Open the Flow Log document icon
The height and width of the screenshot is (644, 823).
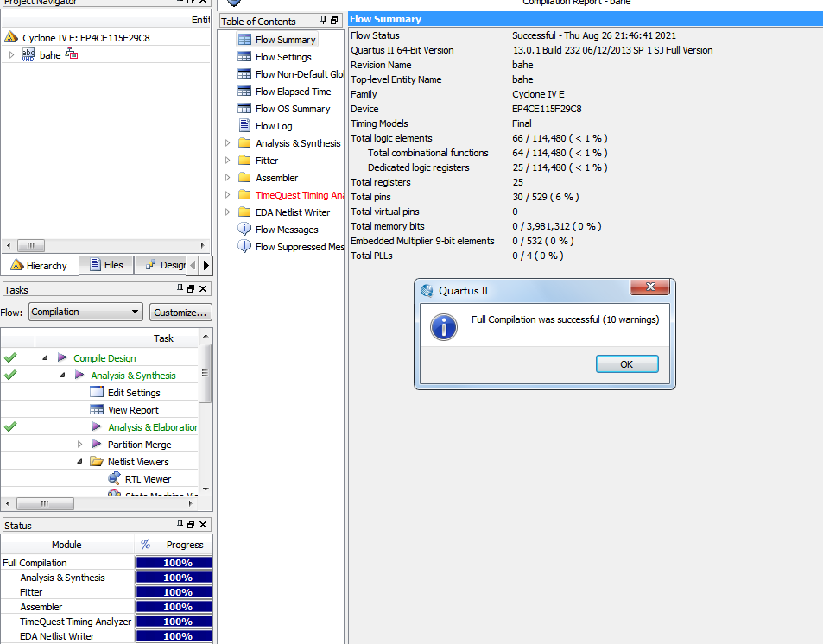(244, 125)
